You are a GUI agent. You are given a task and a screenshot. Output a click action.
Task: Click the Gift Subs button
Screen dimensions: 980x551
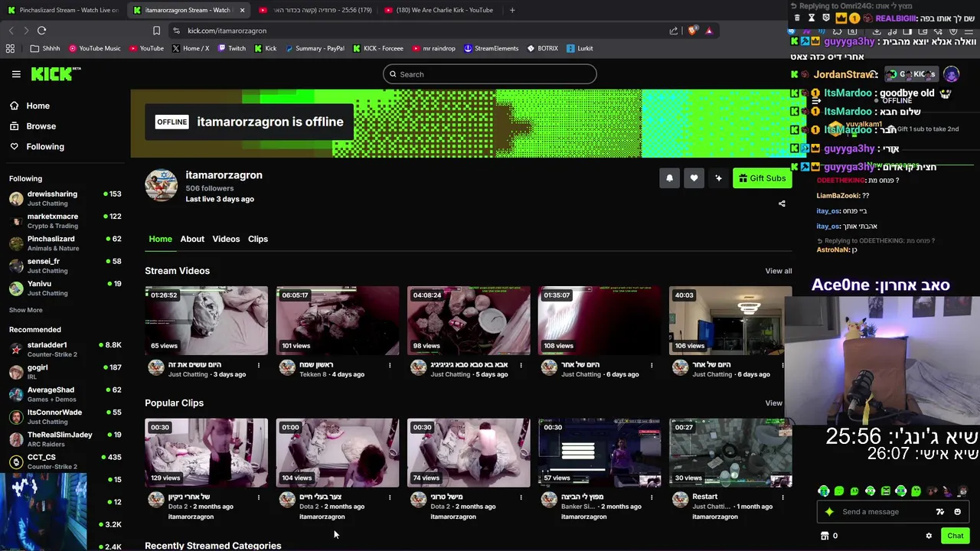[762, 178]
